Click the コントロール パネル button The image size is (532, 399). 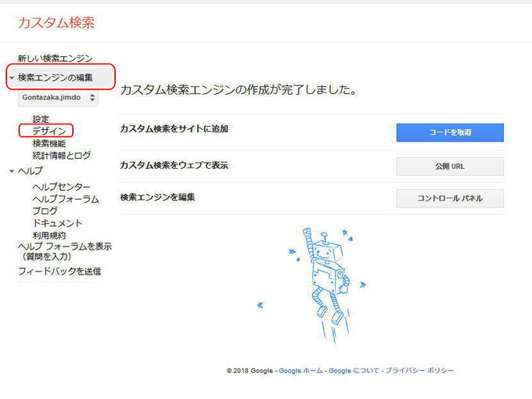450,199
